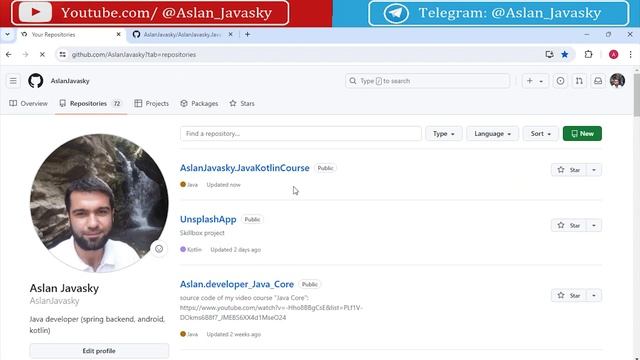This screenshot has width=640, height=360.
Task: Close the AslanJavasky/AslanJavasky.Java tab
Action: (230, 35)
